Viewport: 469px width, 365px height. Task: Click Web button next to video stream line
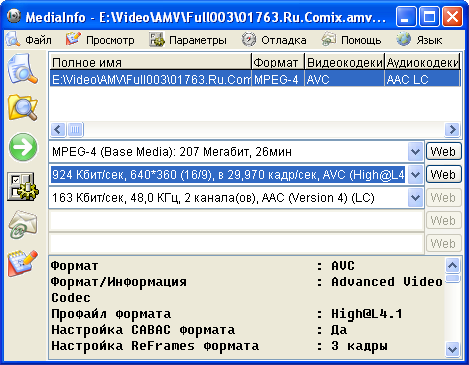[x=443, y=174]
